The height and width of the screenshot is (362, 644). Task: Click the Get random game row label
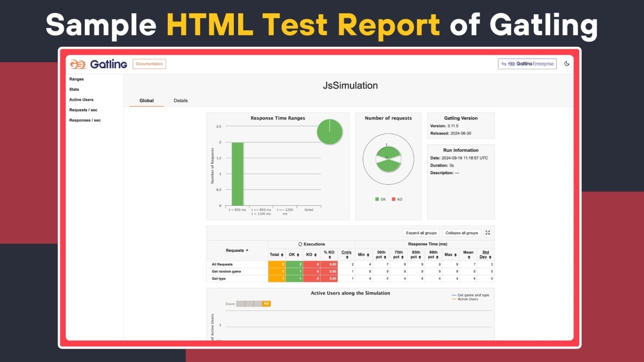pos(226,271)
